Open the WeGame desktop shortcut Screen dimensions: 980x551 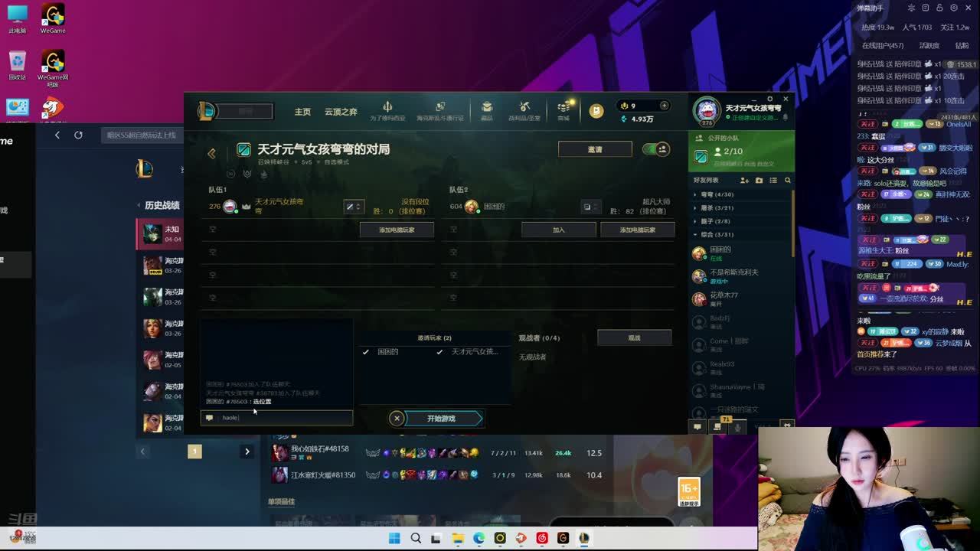pos(53,18)
